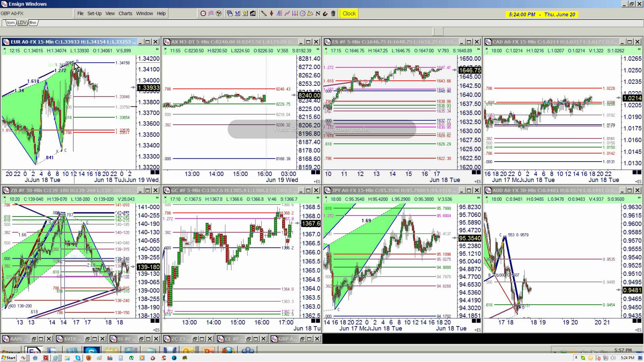Open Internet Explorer from the taskbar
The image size is (644, 362).
tap(55, 358)
